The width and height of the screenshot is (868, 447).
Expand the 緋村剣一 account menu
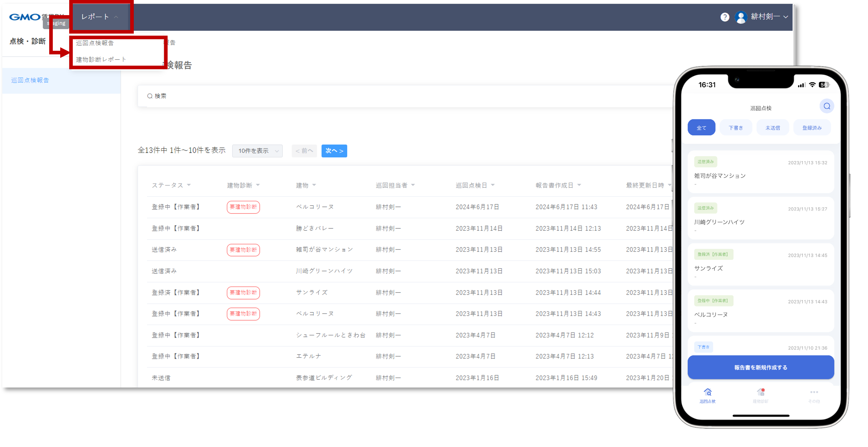click(770, 17)
